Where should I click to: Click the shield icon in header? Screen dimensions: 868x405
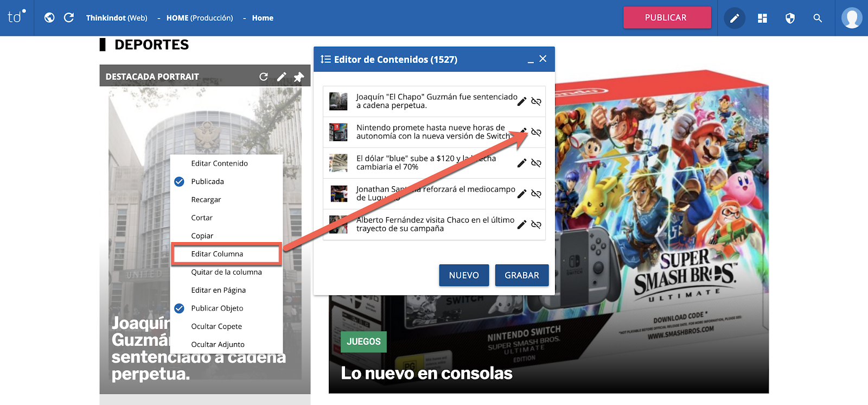pos(790,18)
